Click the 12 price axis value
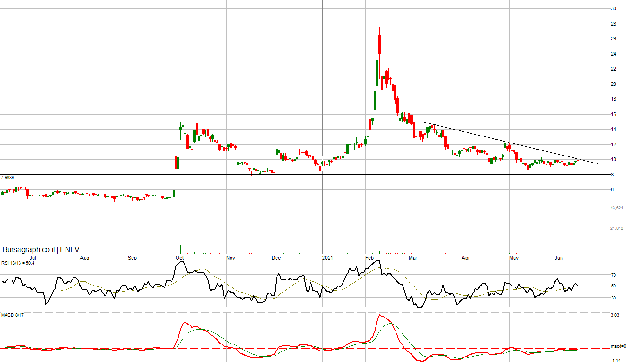Viewport: 627px width, 364px height. pyautogui.click(x=614, y=144)
